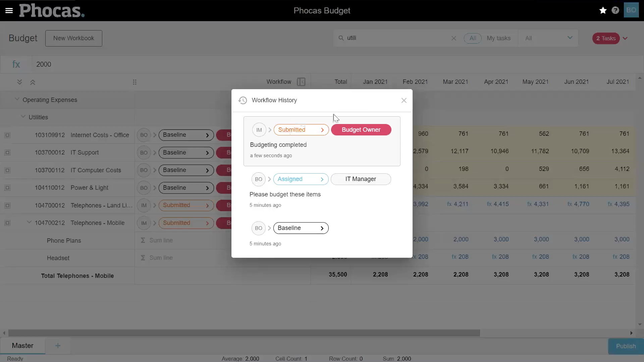Select the All tasks filter toggle

pos(472,38)
